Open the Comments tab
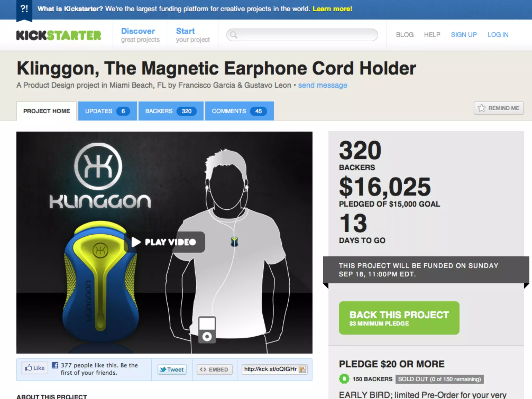 tap(239, 111)
